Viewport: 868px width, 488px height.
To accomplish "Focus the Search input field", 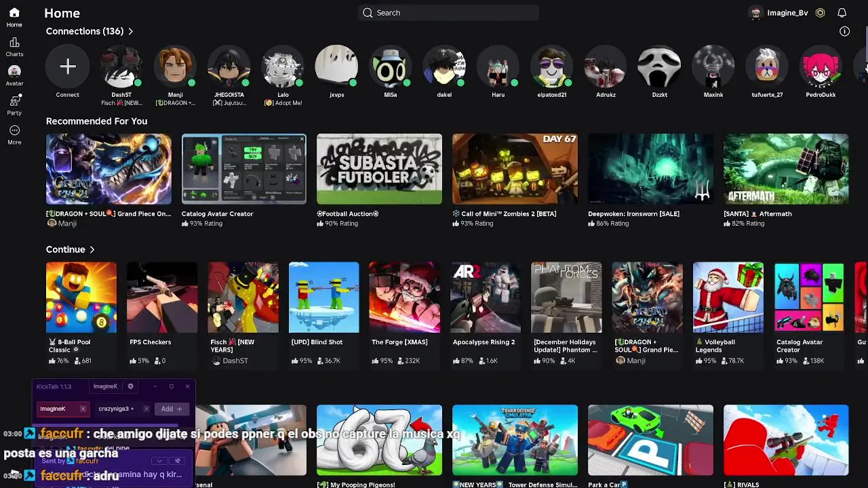I will click(x=448, y=13).
